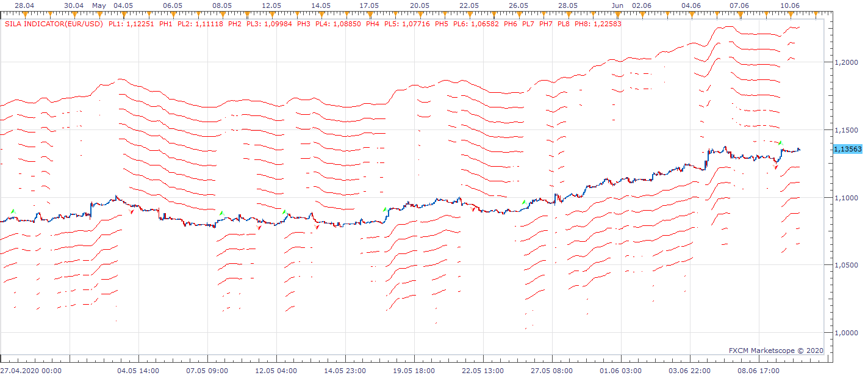Click red sell arrow under latest June dip

pos(776,167)
